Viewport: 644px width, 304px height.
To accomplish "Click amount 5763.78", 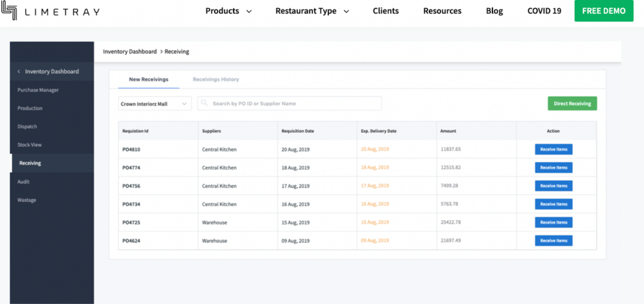I will click(x=449, y=204).
